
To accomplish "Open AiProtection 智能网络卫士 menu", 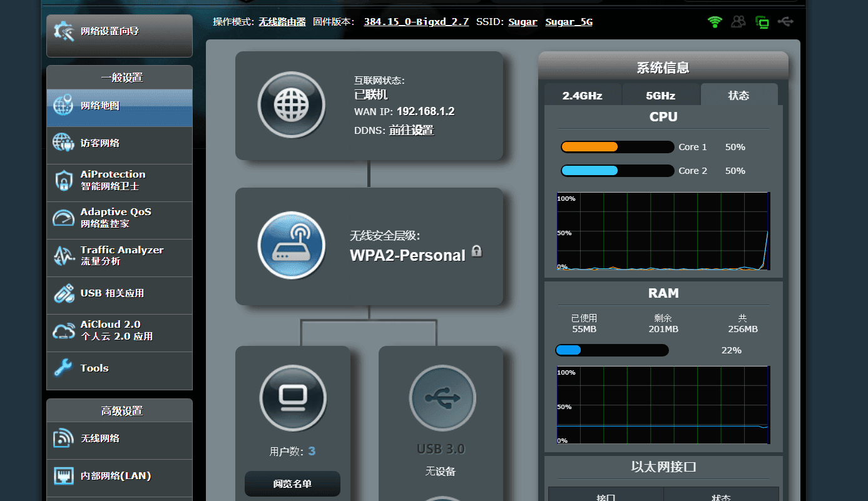I will tap(119, 180).
